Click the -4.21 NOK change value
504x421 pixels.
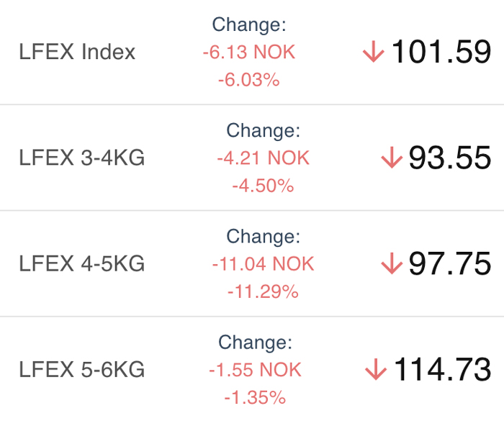[x=264, y=158]
